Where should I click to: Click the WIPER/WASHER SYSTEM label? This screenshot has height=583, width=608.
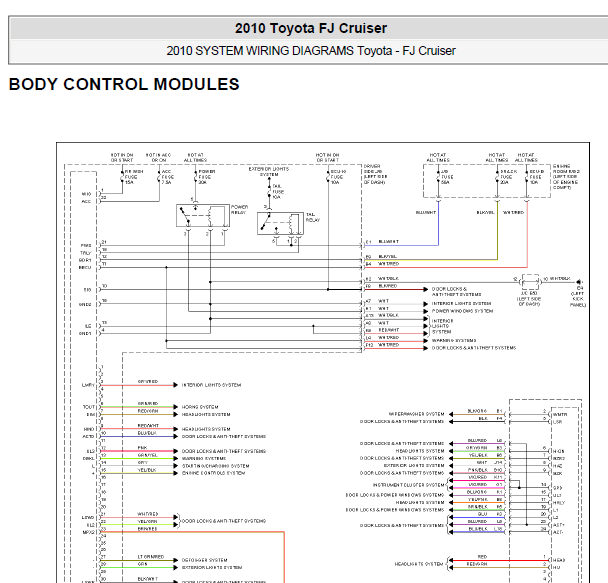pos(416,414)
